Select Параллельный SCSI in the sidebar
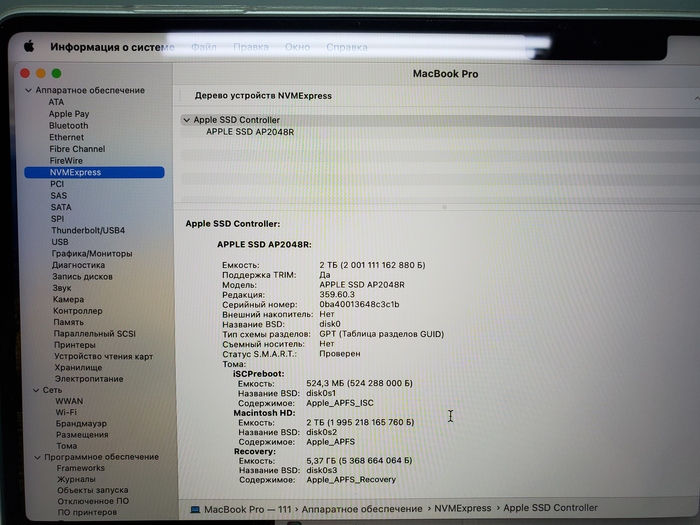This screenshot has height=525, width=700. [x=95, y=334]
